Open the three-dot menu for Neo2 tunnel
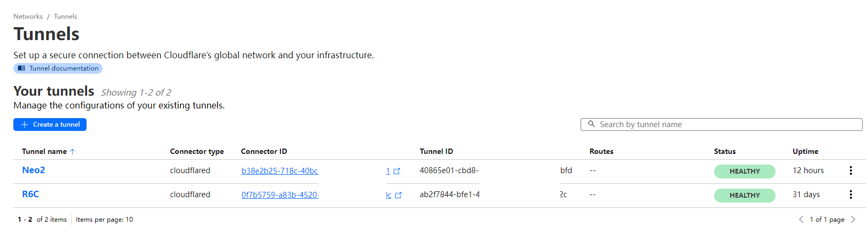This screenshot has width=868, height=241. (x=850, y=170)
